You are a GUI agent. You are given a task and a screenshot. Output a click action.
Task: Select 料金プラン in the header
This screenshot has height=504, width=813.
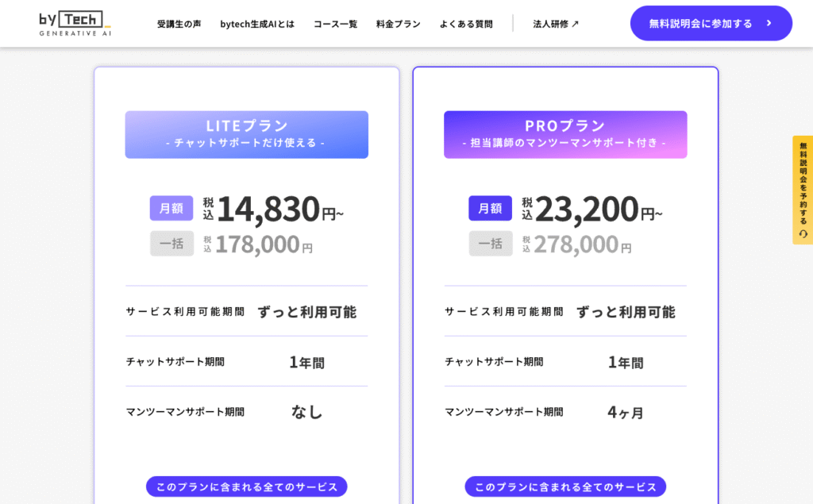399,24
